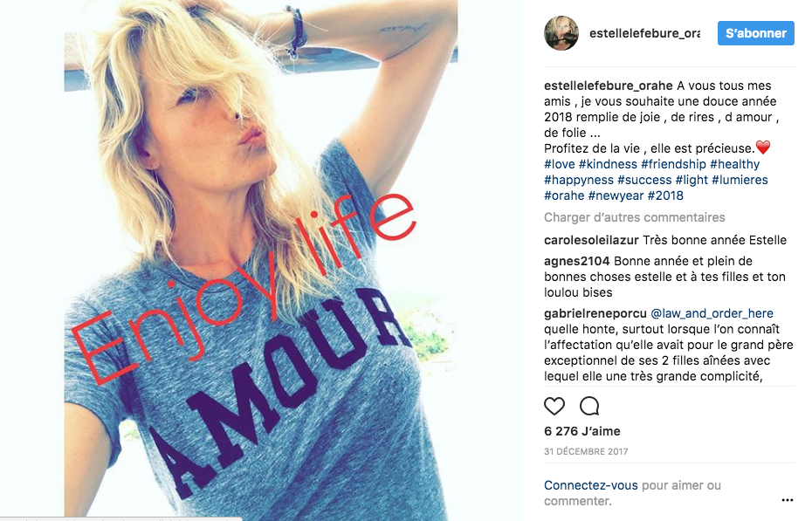Image resolution: width=812 pixels, height=521 pixels.
Task: Like the post with the heart icon
Action: tap(554, 406)
